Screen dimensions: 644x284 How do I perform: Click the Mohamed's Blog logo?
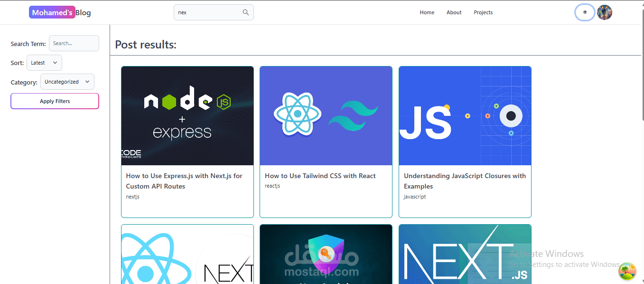point(60,13)
